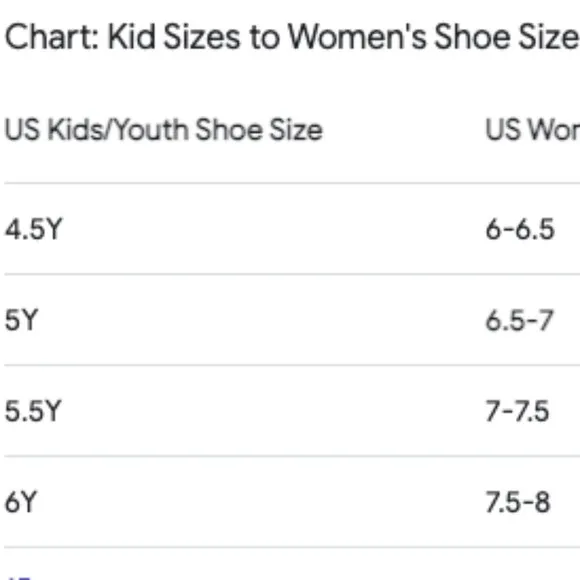Viewport: 580px width, 580px height.
Task: Click the divider between 5Y and 5.5Y rows
Action: pos(292,365)
